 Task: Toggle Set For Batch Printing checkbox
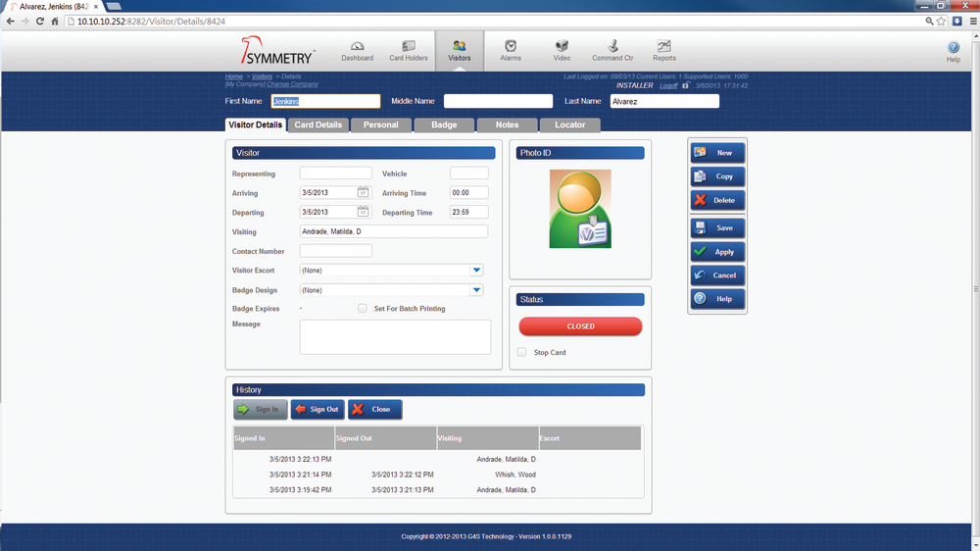click(x=362, y=308)
